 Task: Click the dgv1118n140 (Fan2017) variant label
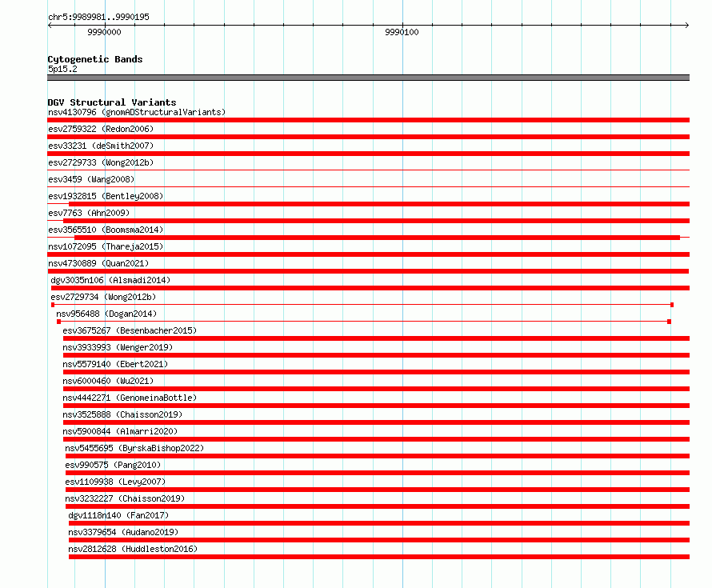pyautogui.click(x=118, y=515)
